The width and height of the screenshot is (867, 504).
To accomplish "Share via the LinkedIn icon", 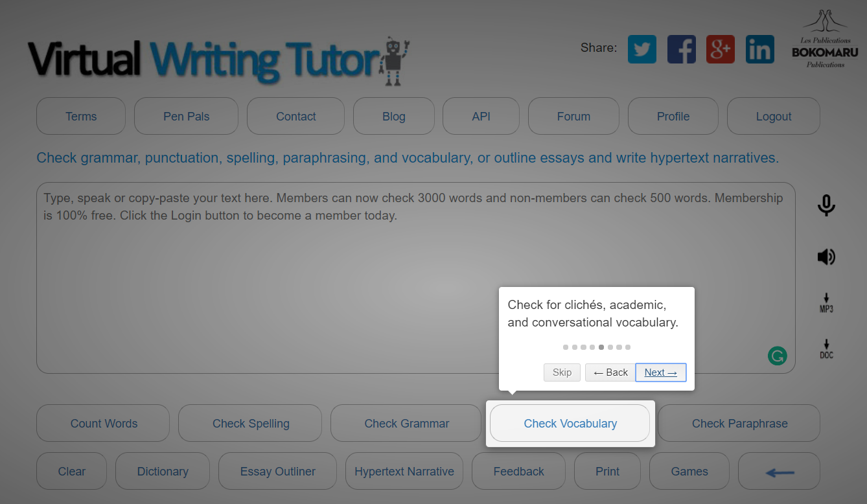I will pyautogui.click(x=759, y=49).
